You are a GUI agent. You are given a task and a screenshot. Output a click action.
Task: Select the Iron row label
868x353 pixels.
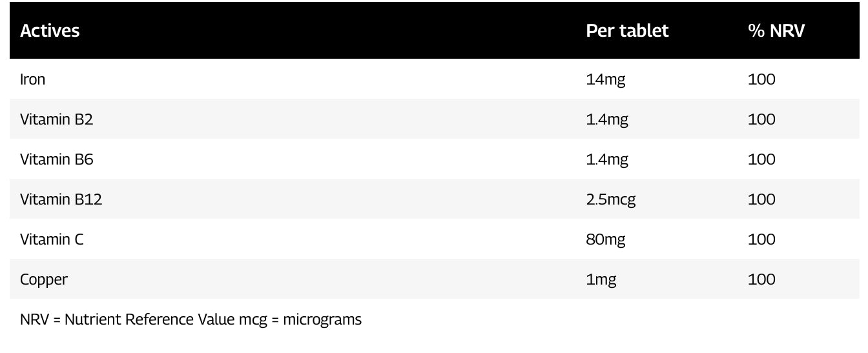(33, 80)
